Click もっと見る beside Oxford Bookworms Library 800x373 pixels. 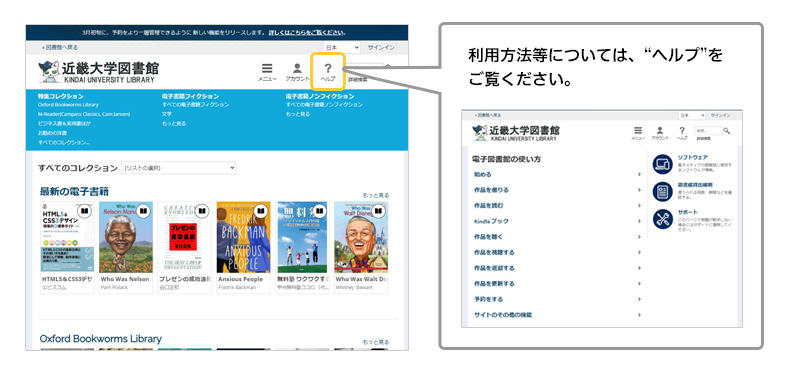click(376, 342)
